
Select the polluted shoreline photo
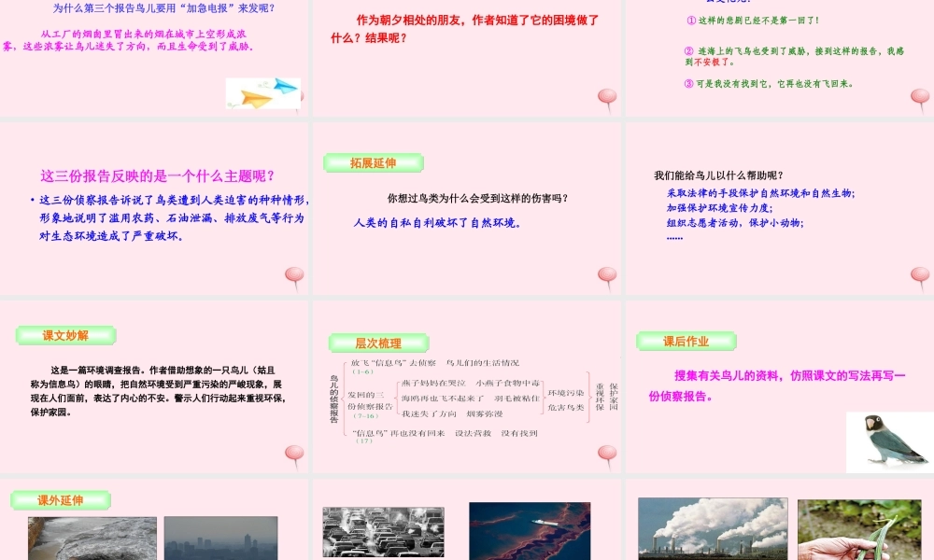[92, 538]
